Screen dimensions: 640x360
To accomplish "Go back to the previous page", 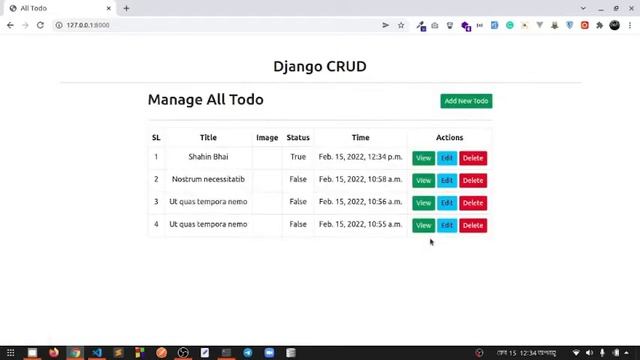I will 10,25.
